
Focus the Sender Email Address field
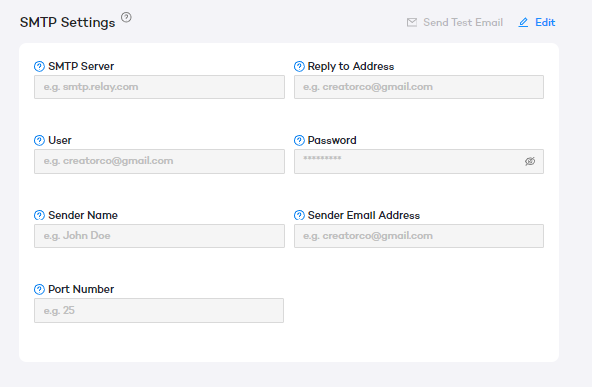pyautogui.click(x=419, y=236)
